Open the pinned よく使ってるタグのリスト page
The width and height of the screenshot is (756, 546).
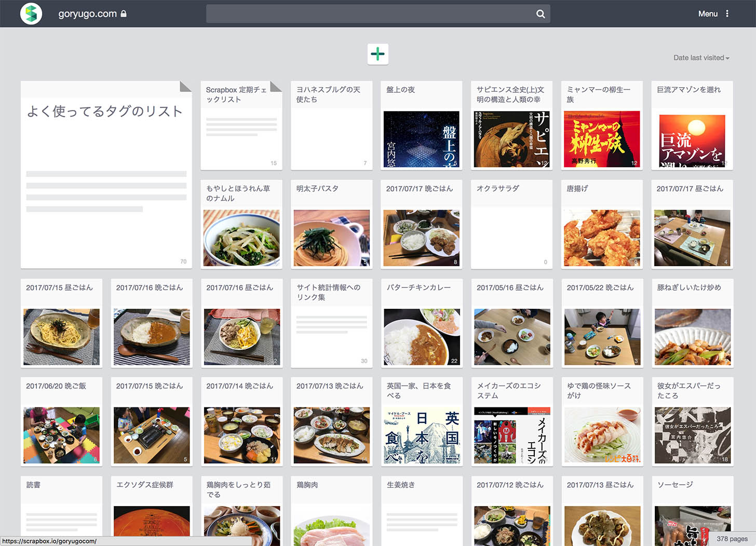tap(106, 174)
